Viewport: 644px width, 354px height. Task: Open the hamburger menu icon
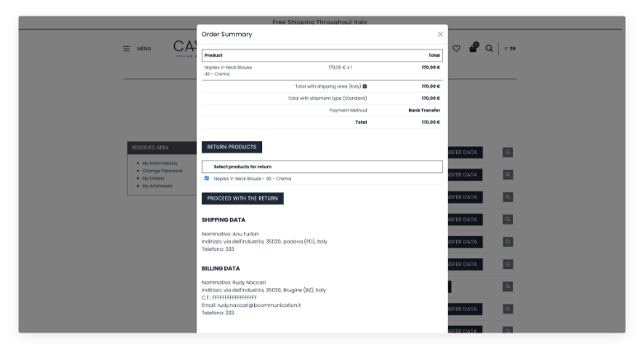(126, 49)
